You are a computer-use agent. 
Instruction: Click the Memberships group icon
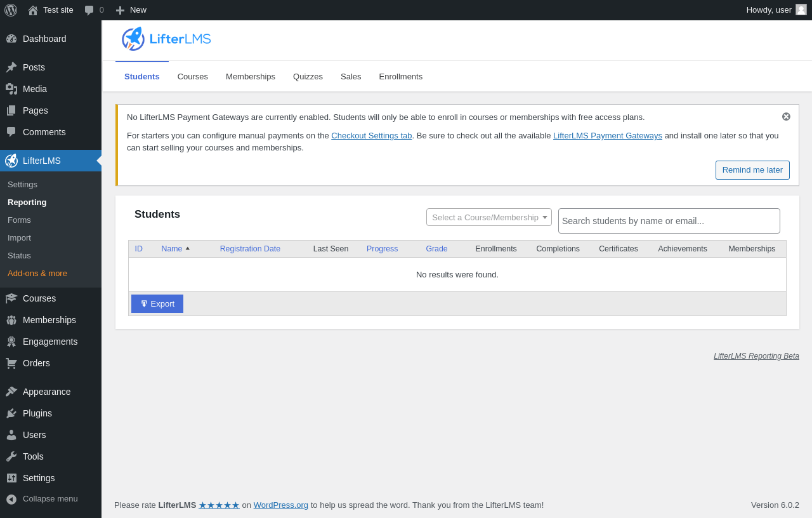11,320
